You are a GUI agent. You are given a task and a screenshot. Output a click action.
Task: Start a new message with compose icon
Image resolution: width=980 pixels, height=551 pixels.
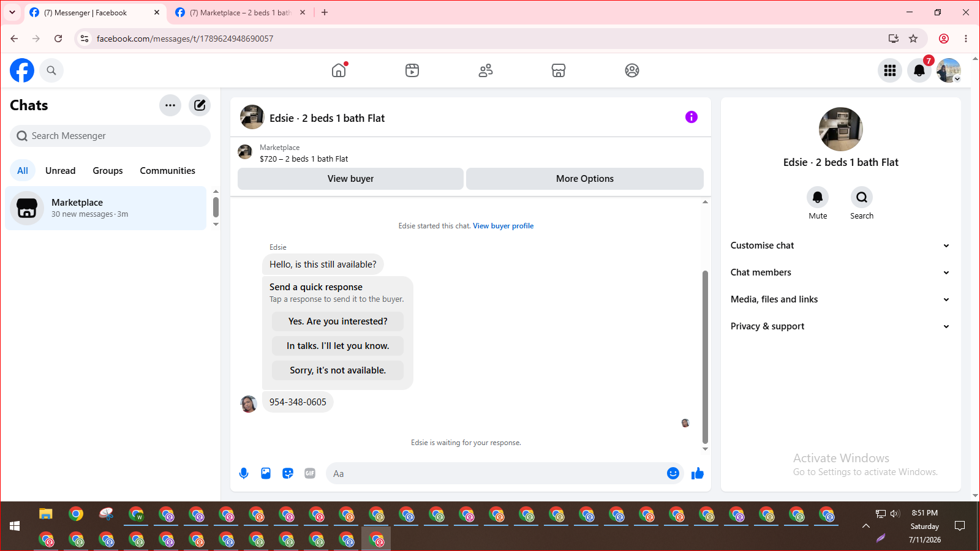point(200,105)
